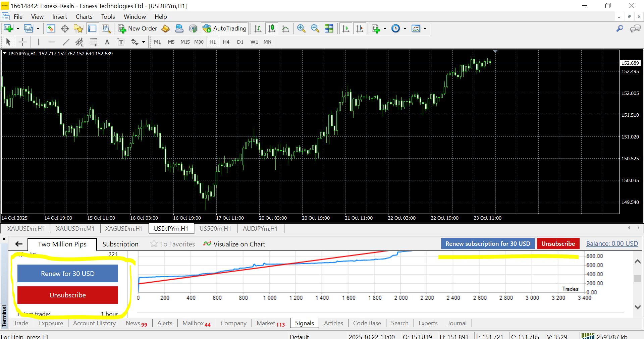Open the Charts menu
This screenshot has height=339, width=644.
tap(84, 17)
